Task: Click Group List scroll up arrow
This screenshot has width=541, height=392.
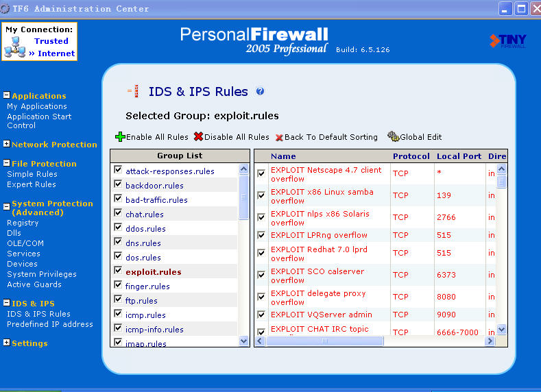Action: 243,169
